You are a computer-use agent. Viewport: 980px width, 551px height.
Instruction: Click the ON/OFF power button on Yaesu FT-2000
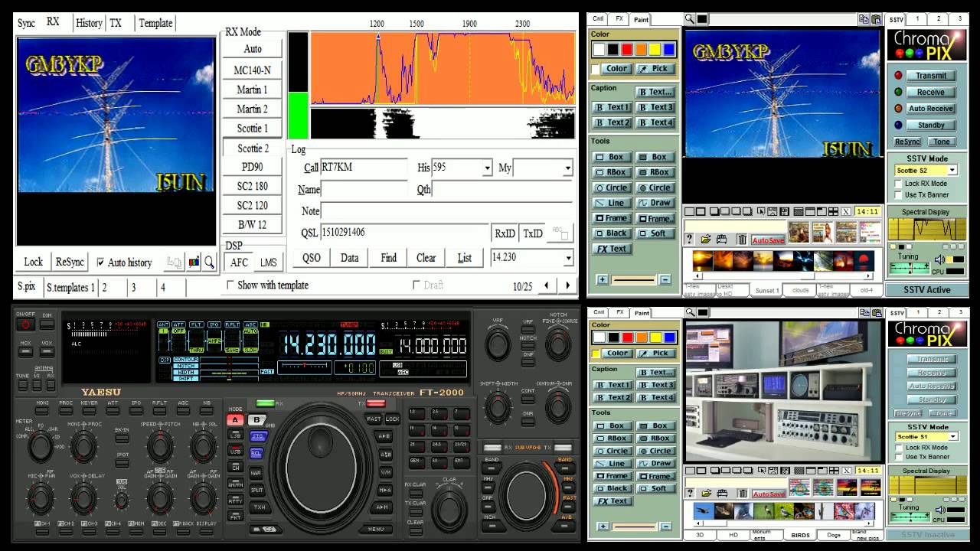pos(25,324)
